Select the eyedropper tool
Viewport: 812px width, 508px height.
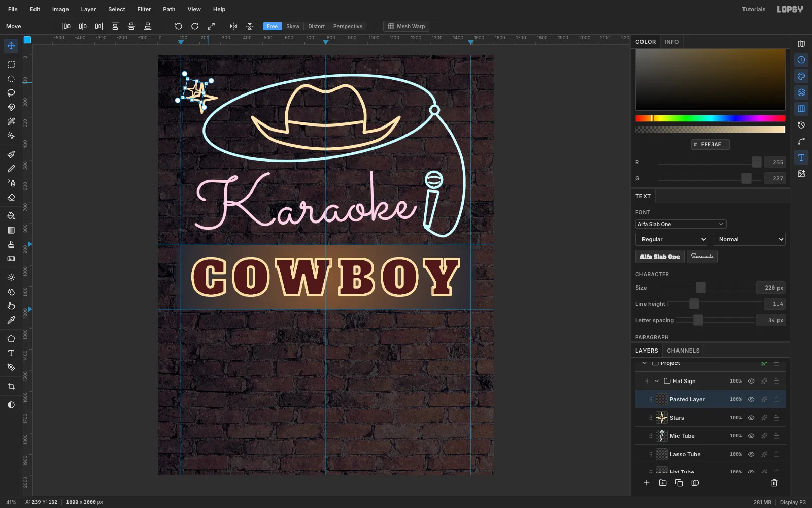point(11,320)
